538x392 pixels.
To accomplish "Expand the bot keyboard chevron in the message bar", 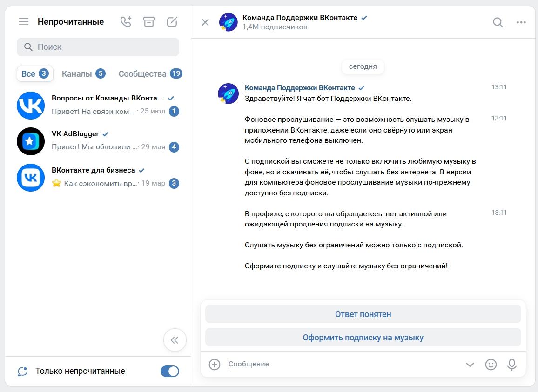I will (x=470, y=364).
